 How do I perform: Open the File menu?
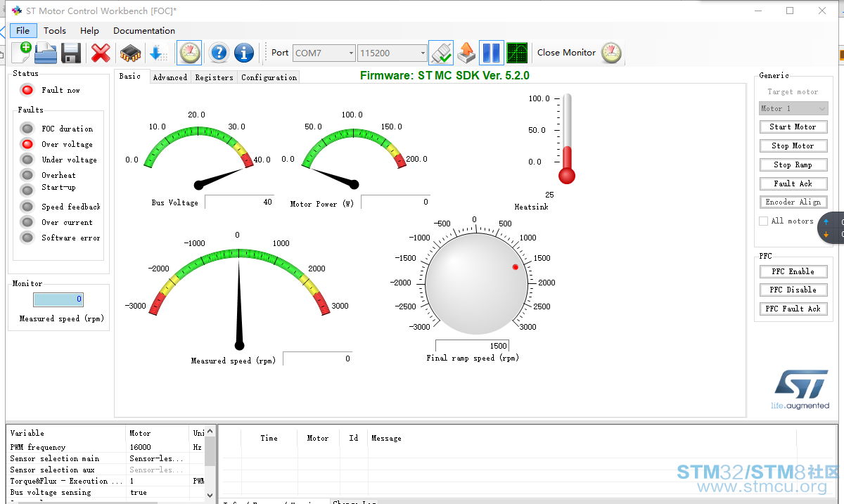23,30
